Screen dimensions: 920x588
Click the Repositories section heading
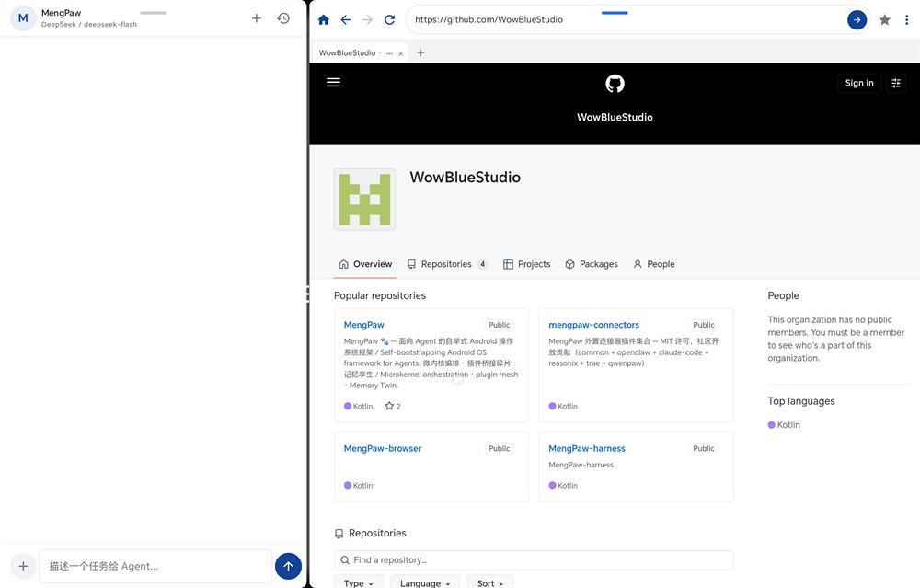click(x=377, y=533)
